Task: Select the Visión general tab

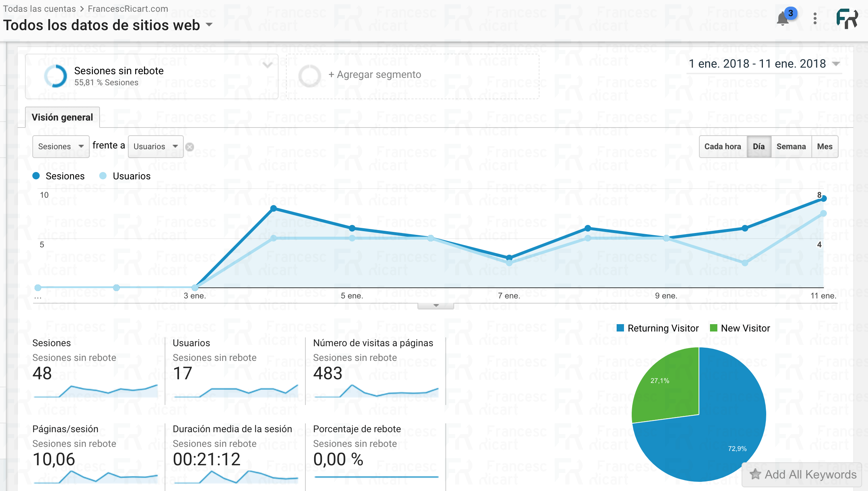Action: tap(62, 117)
